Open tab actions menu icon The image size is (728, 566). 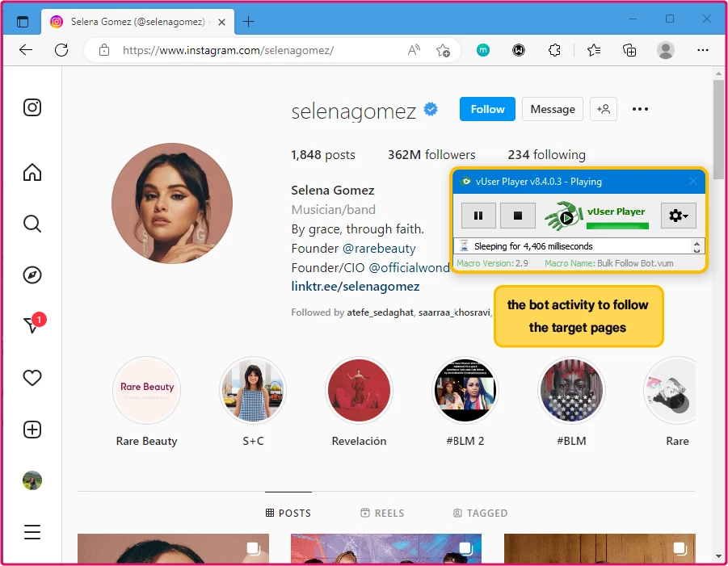pyautogui.click(x=23, y=21)
